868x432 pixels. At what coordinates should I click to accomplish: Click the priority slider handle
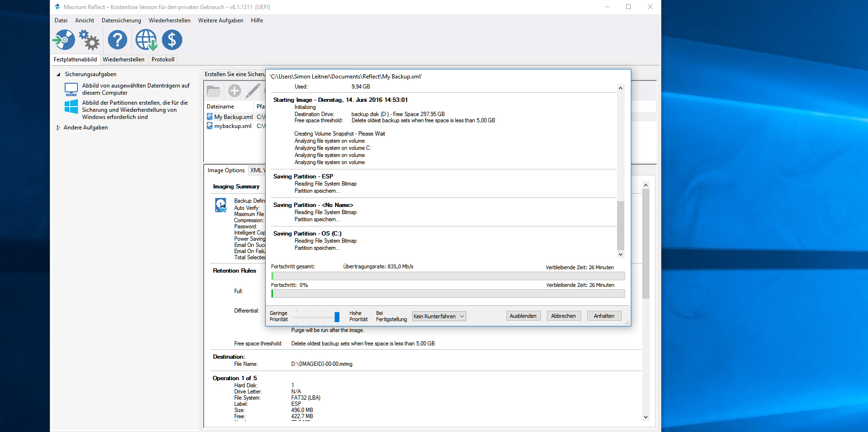pos(337,316)
